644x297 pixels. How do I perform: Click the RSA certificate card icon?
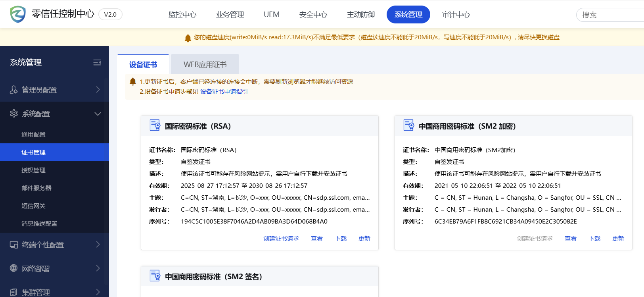click(155, 125)
